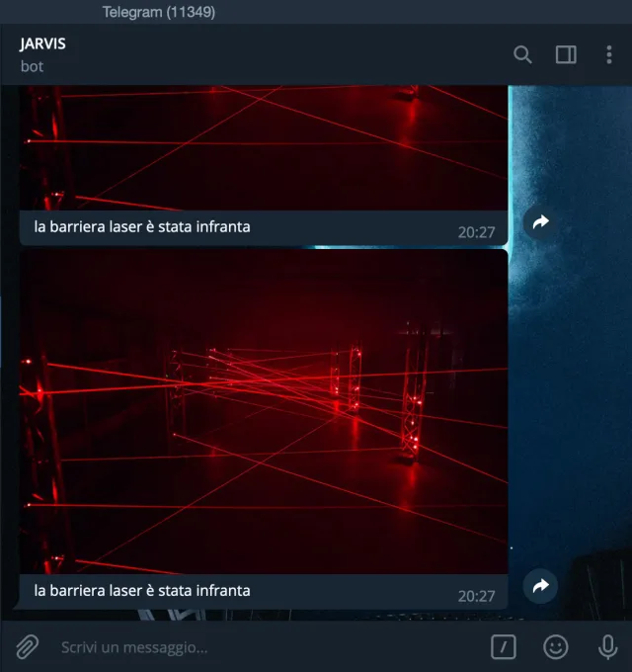Forward the upper laser barrier message
The height and width of the screenshot is (672, 632).
click(x=540, y=222)
